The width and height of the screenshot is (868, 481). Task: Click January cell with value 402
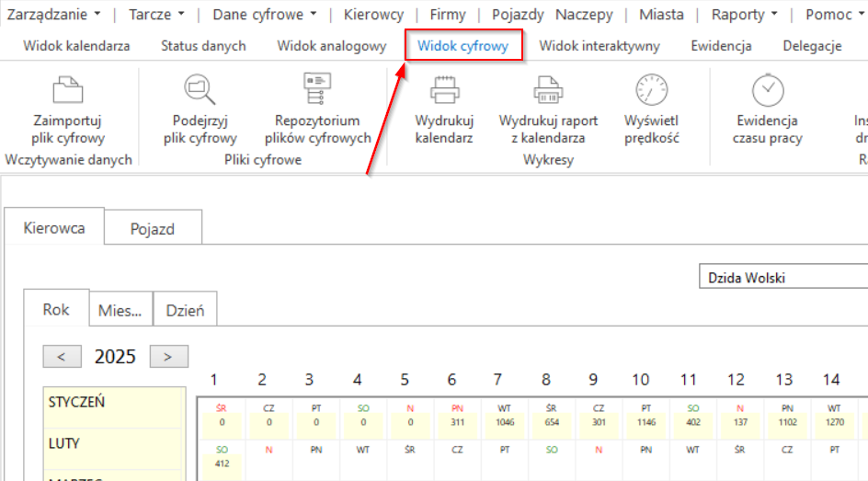(x=693, y=419)
